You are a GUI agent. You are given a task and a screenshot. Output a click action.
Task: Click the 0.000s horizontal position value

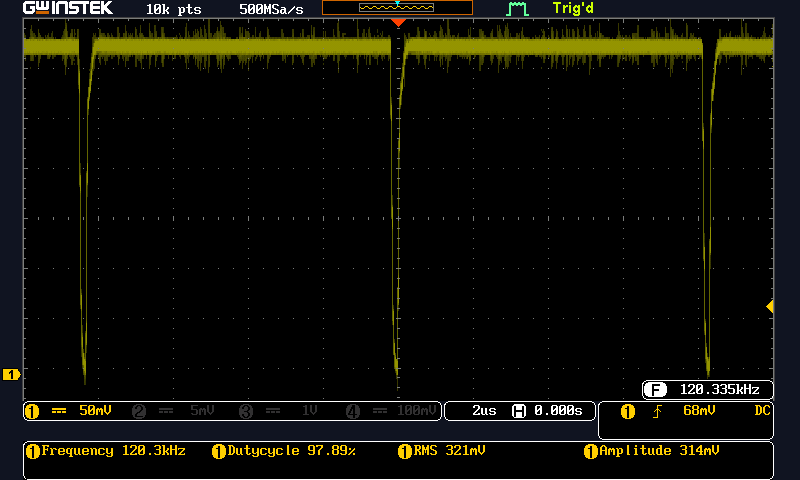(x=558, y=411)
